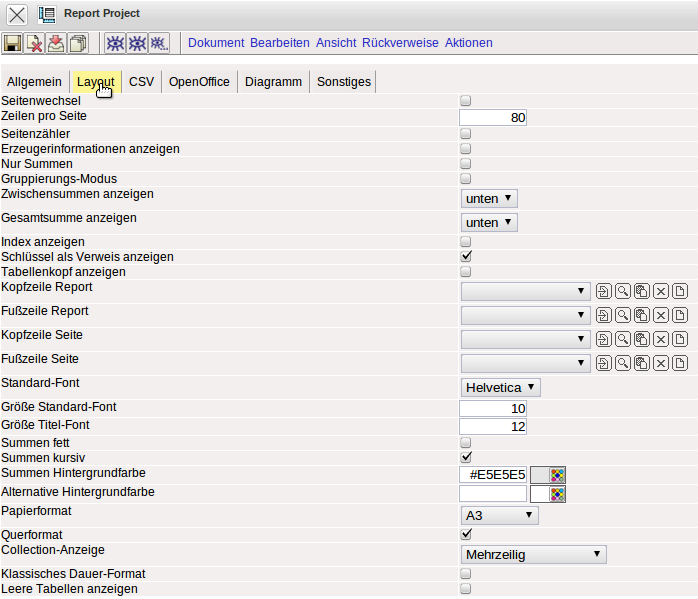
Task: Click the last new-document icon in Fußzeile Seite row
Action: [680, 363]
